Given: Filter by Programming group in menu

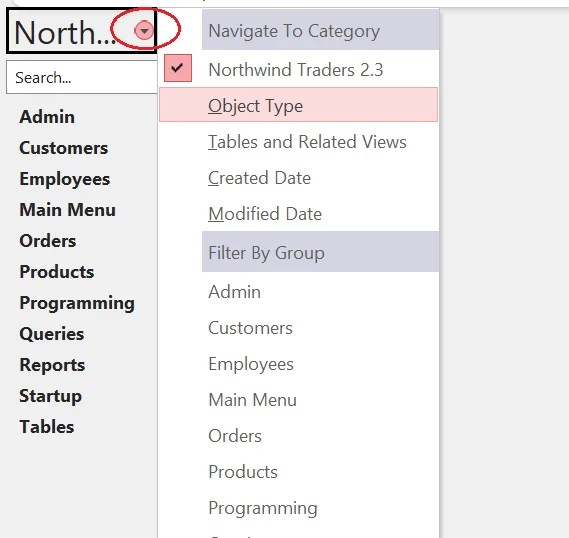Looking at the screenshot, I should click(x=298, y=508).
